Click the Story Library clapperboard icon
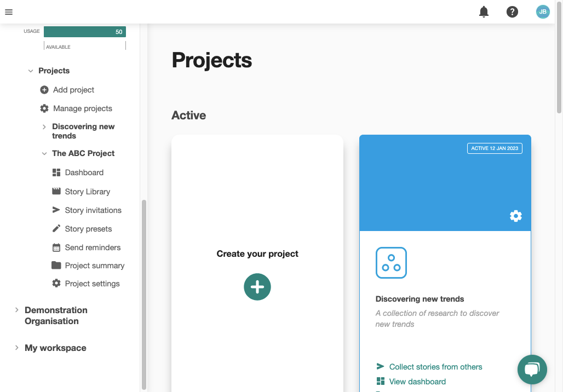This screenshot has height=392, width=563. 56,191
